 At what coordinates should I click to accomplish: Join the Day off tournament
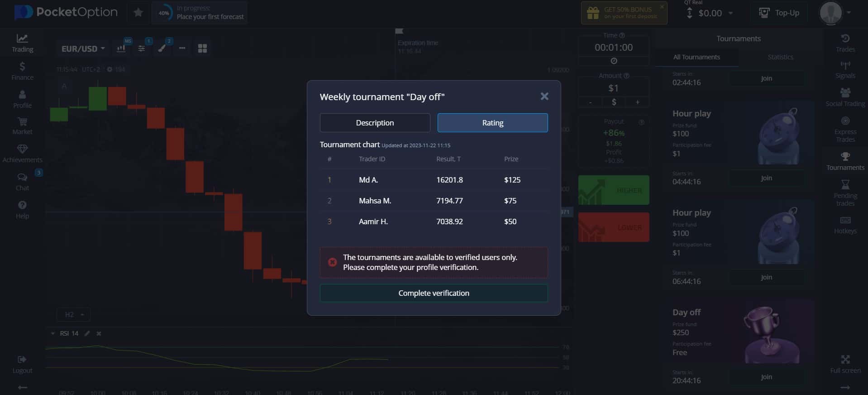coord(766,377)
